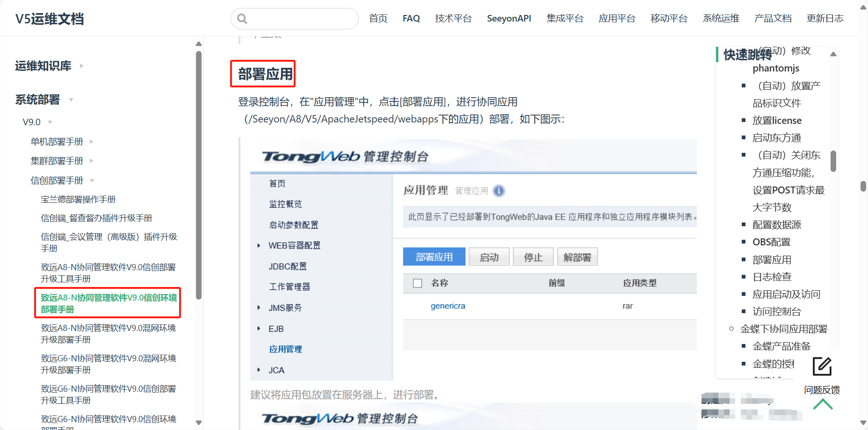
Task: Click the 问题反馈 edit icon
Action: click(x=822, y=366)
